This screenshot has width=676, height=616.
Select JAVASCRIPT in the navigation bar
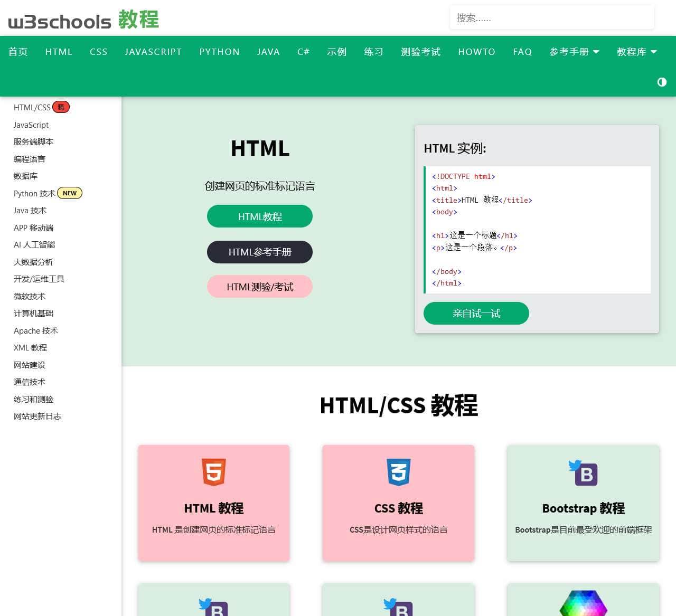(153, 52)
